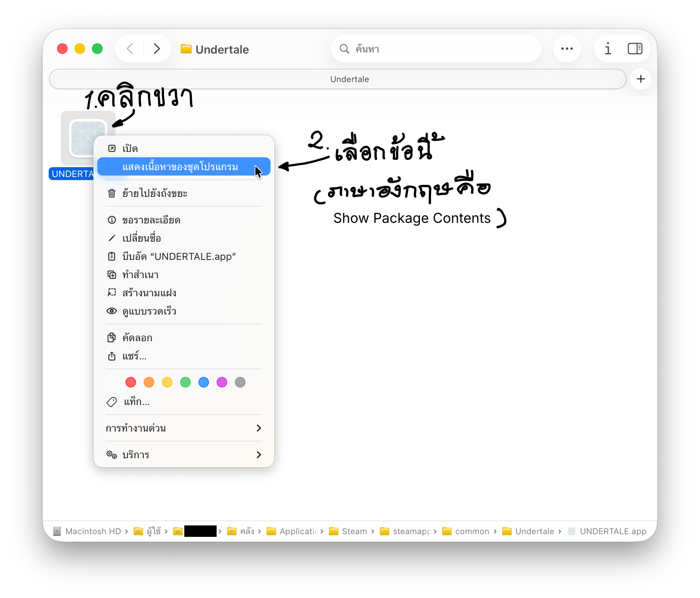
Task: Apply the gray tag color
Action: [x=240, y=382]
